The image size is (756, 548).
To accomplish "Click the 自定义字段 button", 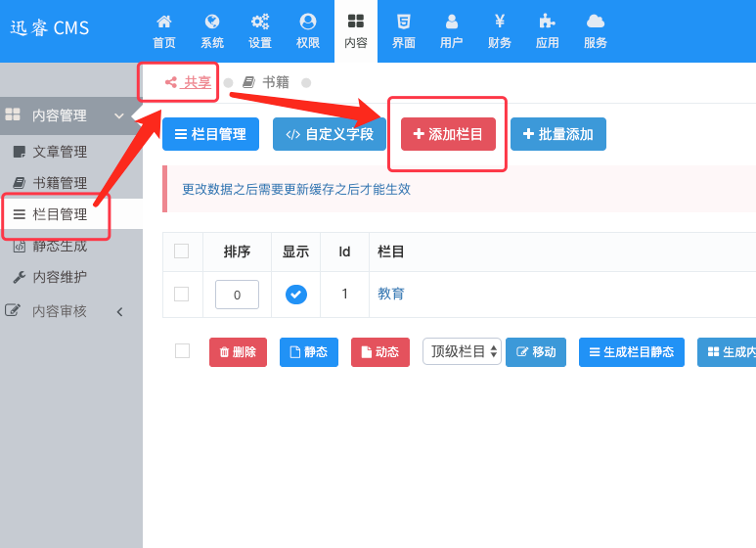I will [x=330, y=134].
